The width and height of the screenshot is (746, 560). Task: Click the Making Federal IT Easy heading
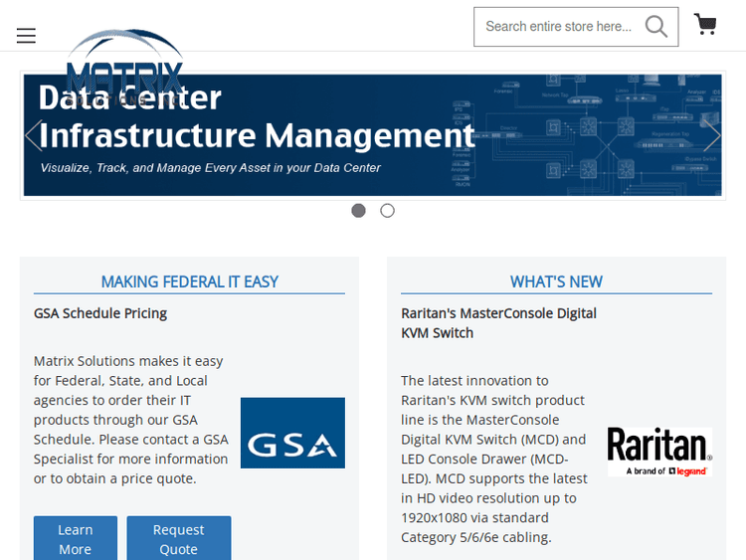[x=189, y=281]
